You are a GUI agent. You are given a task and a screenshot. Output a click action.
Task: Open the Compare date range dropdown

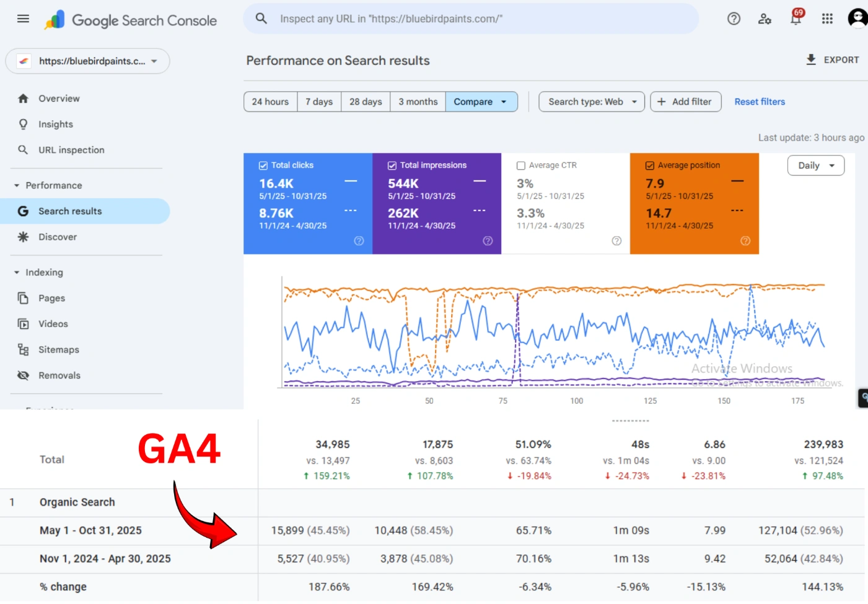tap(481, 102)
